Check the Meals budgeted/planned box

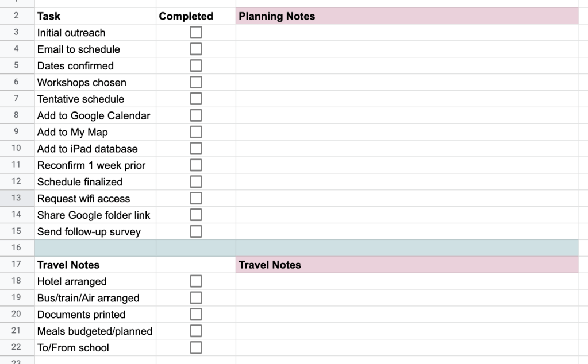pos(195,331)
